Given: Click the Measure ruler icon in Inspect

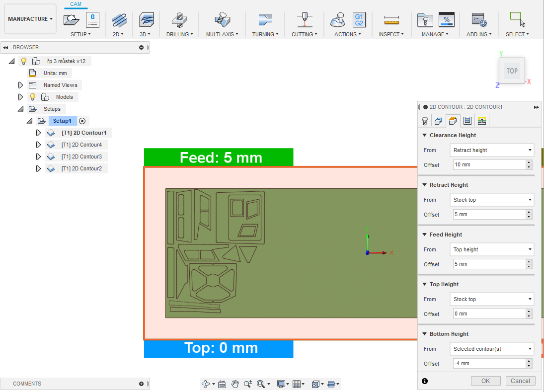Looking at the screenshot, I should tap(392, 20).
